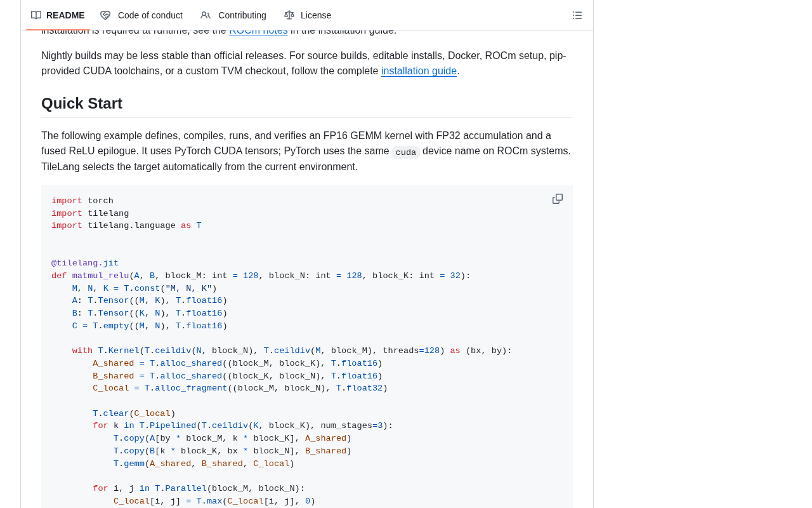
Task: Click the 'C = T.empty' line
Action: (x=150, y=326)
